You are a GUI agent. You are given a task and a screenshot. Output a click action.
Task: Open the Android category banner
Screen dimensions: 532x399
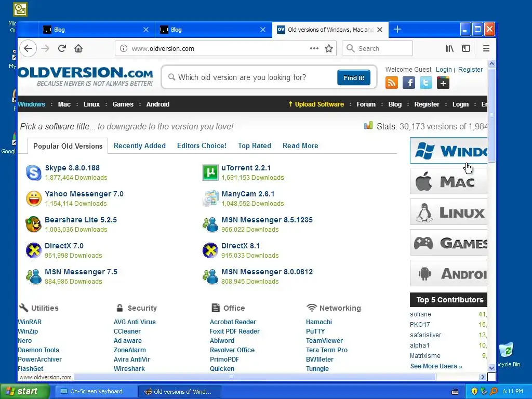(x=448, y=273)
